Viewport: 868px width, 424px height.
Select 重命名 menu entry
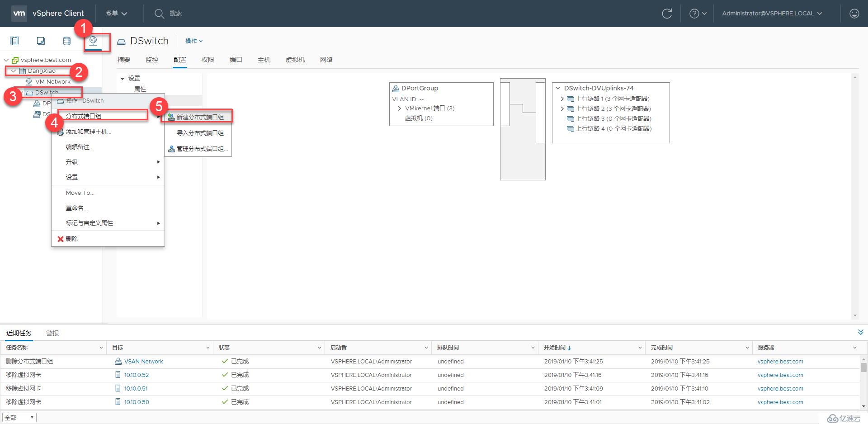[x=108, y=208]
